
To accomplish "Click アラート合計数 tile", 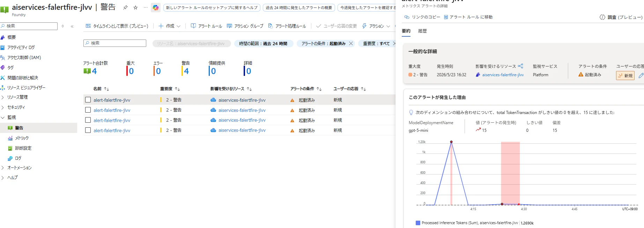I will coord(96,69).
